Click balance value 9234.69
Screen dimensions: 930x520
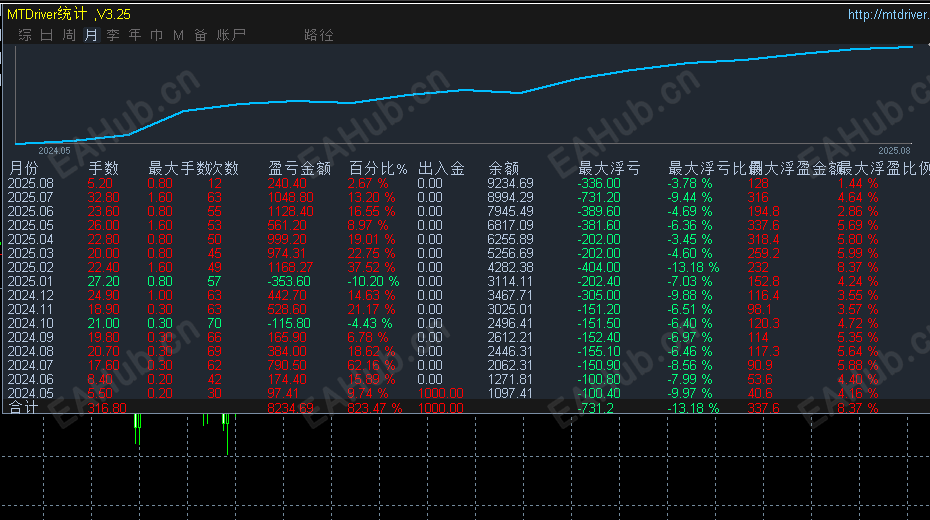point(510,183)
